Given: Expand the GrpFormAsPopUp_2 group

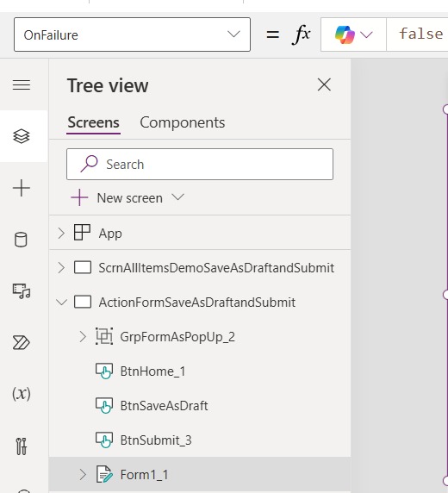Looking at the screenshot, I should tap(83, 337).
